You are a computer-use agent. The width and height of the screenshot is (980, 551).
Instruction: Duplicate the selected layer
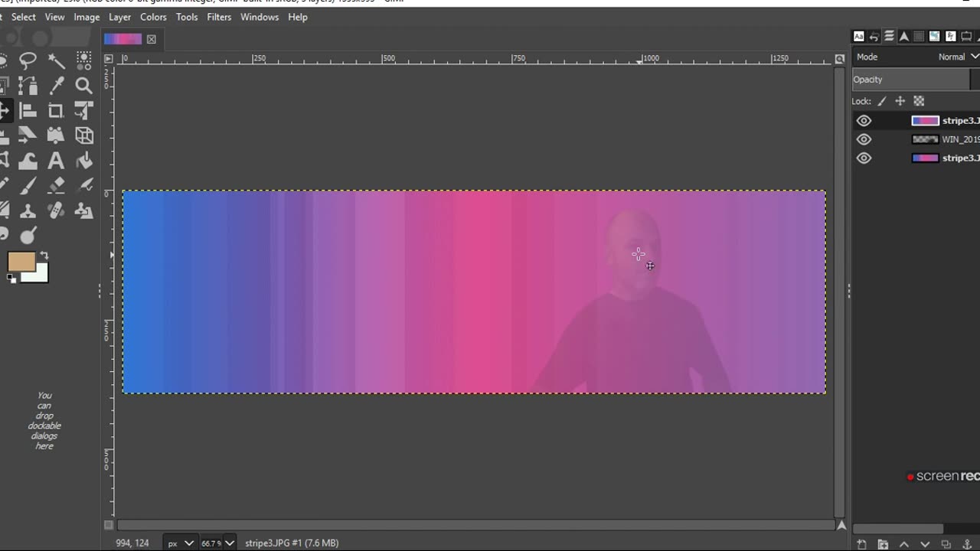(x=946, y=544)
